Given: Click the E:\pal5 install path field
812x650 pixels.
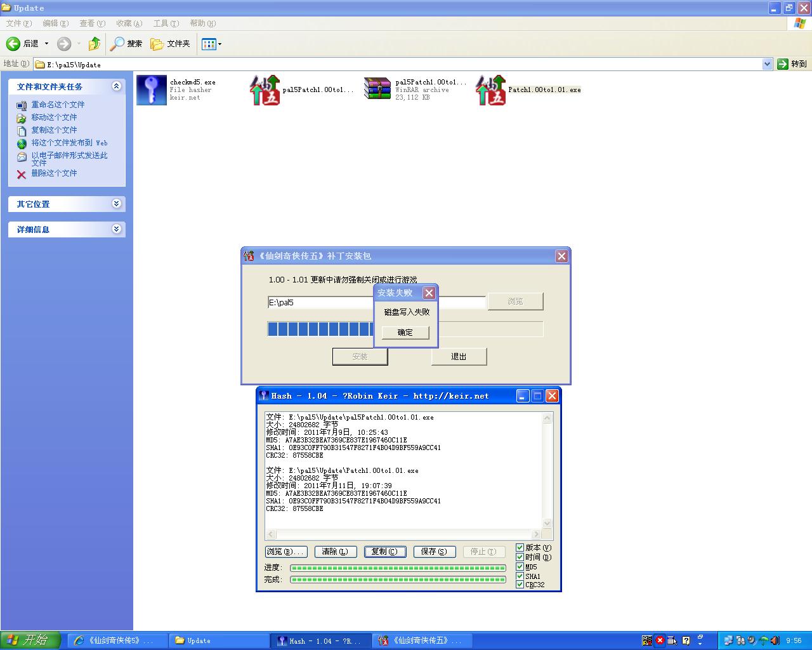Looking at the screenshot, I should tap(317, 303).
